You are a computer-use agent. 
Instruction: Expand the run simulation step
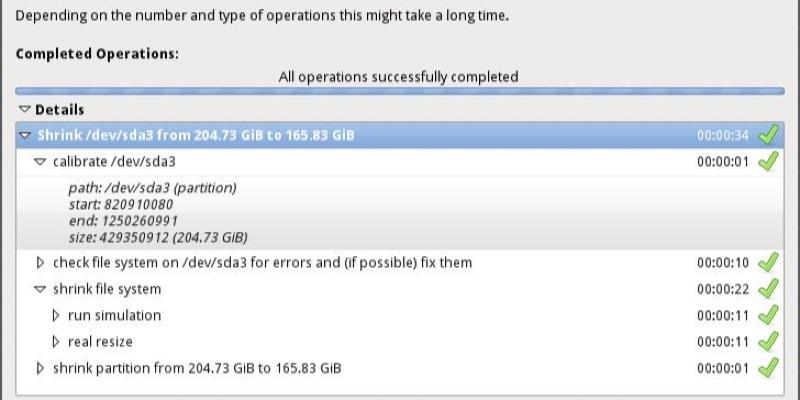(x=56, y=315)
